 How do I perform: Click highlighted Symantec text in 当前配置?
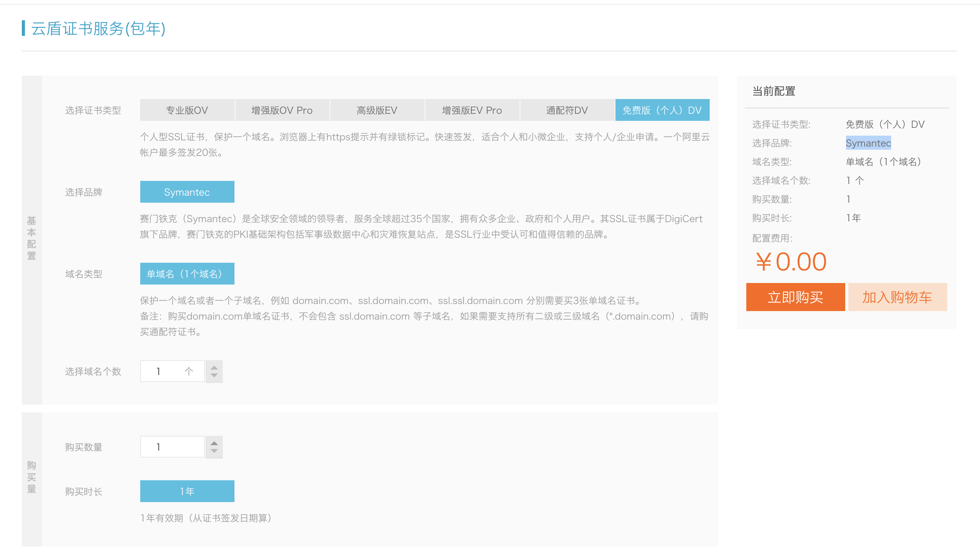868,143
